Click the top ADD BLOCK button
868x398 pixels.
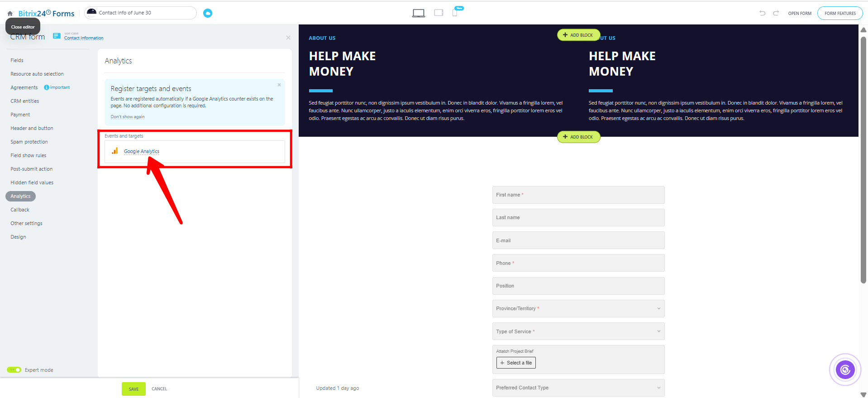tap(578, 35)
